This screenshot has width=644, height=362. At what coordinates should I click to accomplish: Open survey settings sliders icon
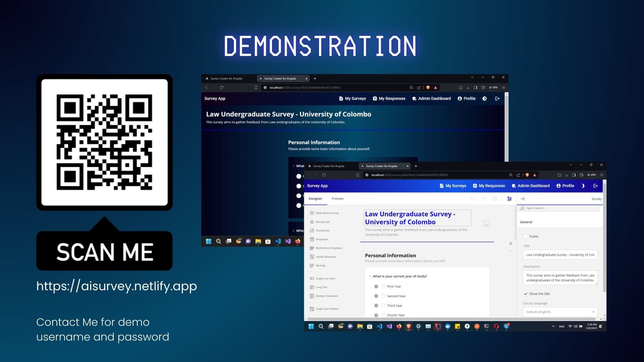coord(509,199)
